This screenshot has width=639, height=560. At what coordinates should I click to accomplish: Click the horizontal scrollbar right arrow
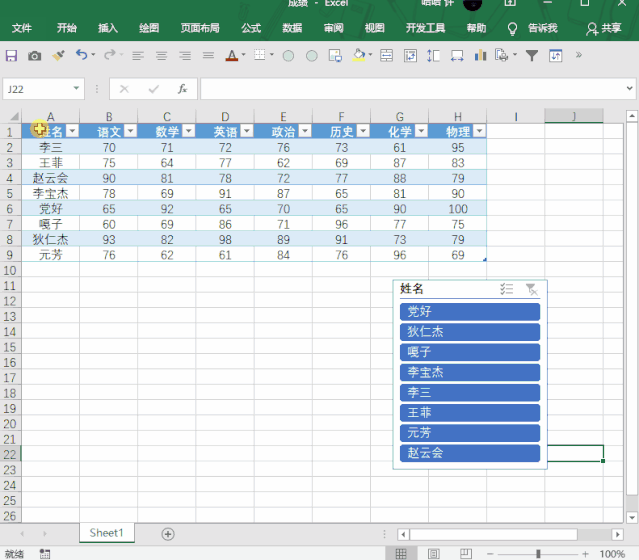[618, 534]
